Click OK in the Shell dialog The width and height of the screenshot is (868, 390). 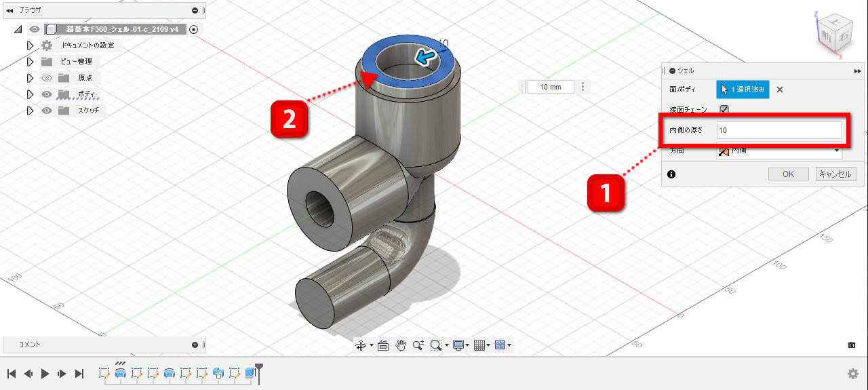tap(788, 174)
